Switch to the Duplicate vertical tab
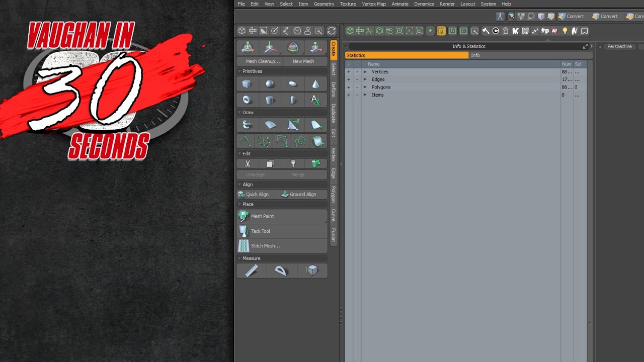Screen dimensions: 644x362 click(x=333, y=113)
